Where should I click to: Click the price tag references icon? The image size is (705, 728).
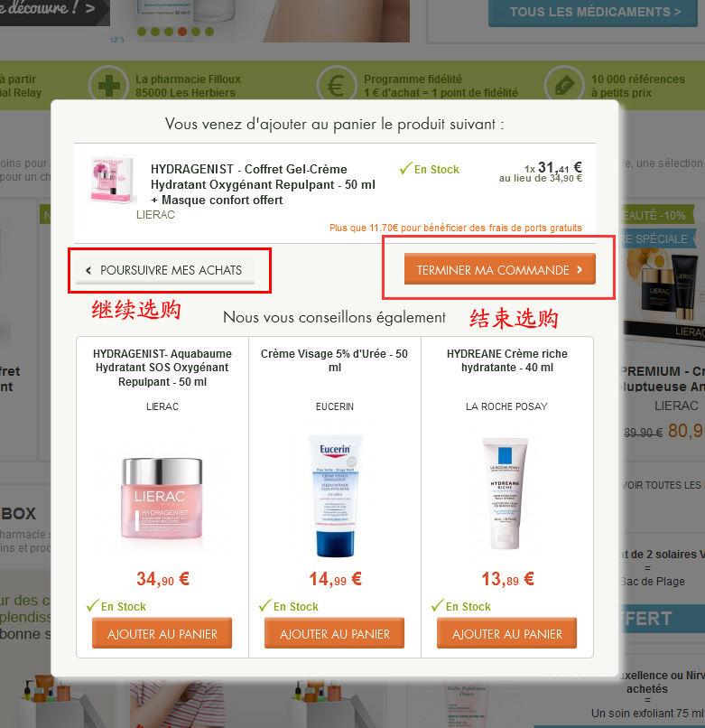(x=564, y=86)
